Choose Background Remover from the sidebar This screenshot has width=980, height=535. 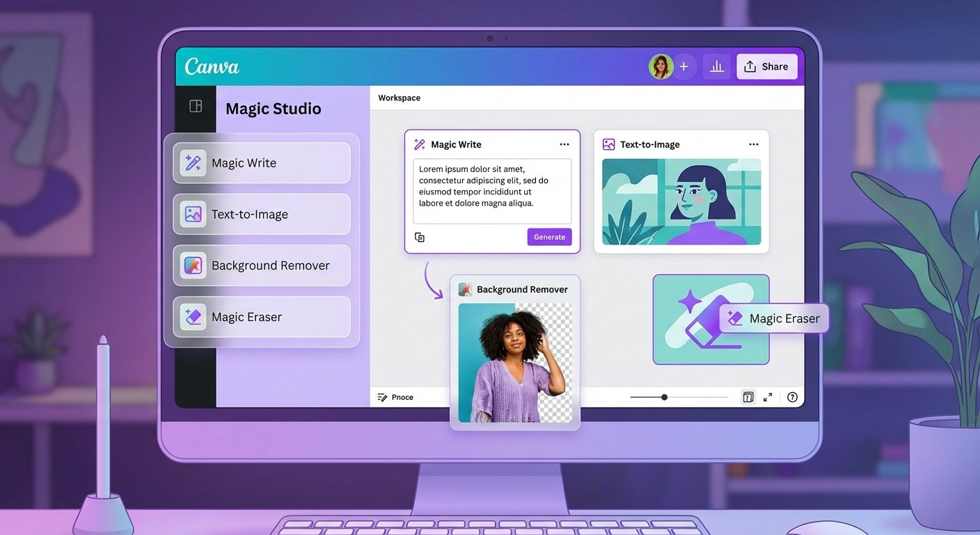(261, 265)
